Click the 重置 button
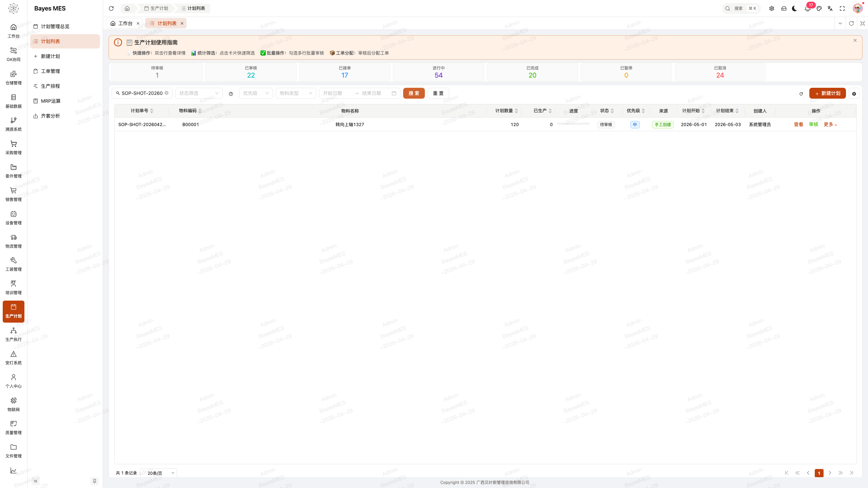Image resolution: width=868 pixels, height=488 pixels. pyautogui.click(x=438, y=93)
